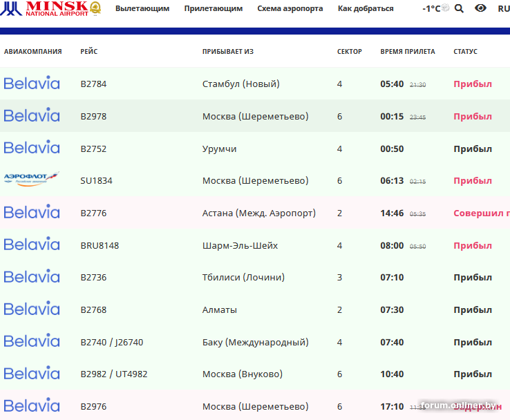Click the Belavia logo for flight B2978

[x=32, y=115]
